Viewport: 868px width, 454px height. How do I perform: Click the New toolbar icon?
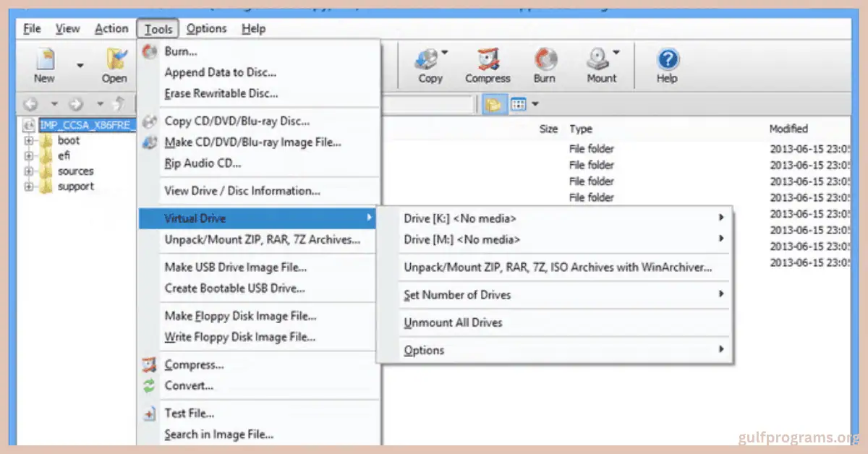point(44,65)
